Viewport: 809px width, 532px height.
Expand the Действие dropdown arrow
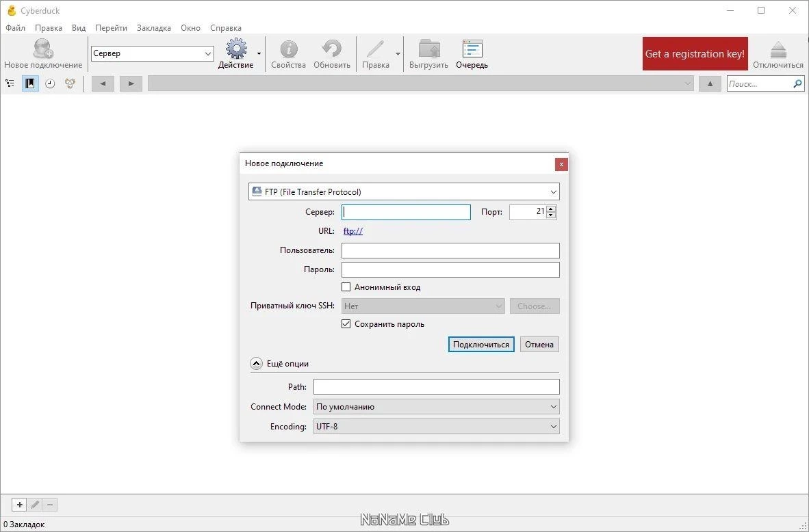pos(259,53)
